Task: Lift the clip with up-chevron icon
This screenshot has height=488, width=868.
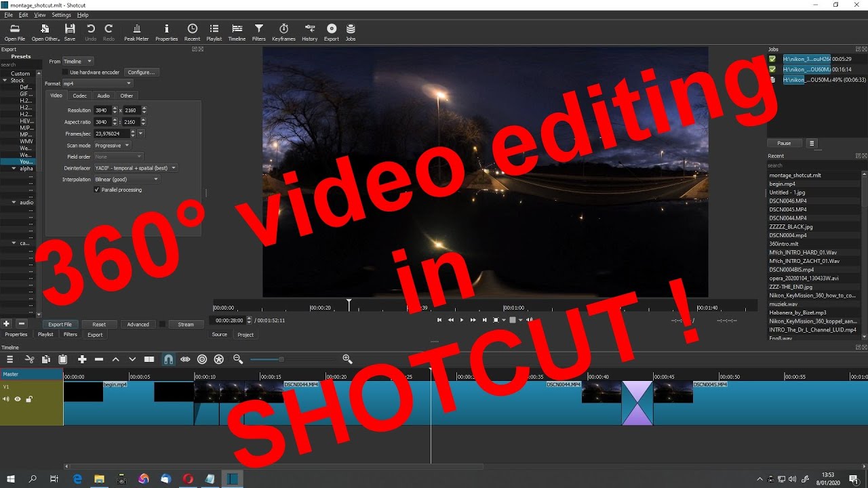Action: coord(115,359)
